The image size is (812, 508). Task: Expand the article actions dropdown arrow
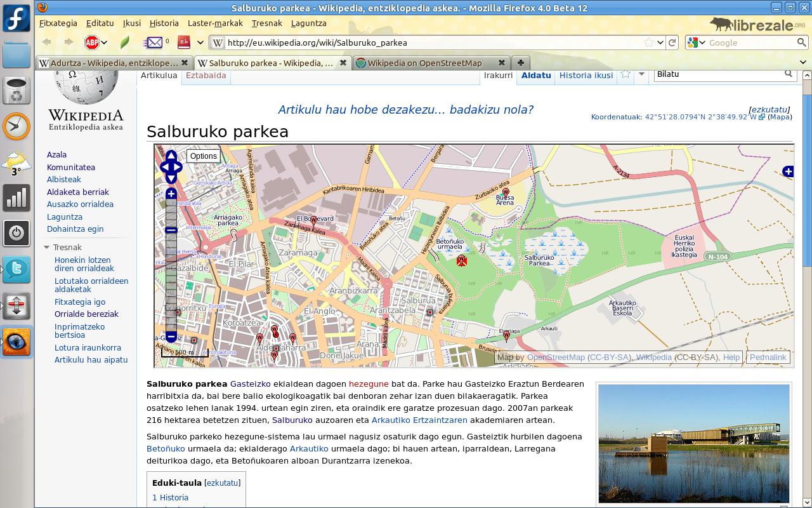tap(641, 75)
